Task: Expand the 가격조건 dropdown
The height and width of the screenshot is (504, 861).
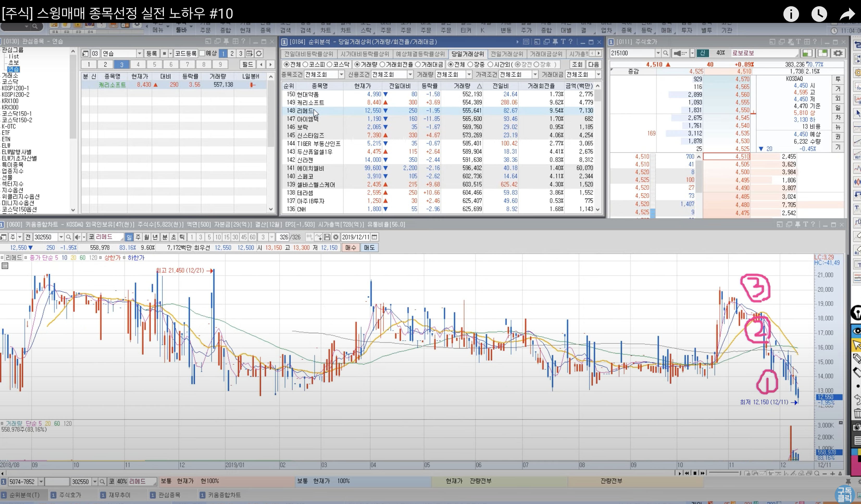Action: pyautogui.click(x=535, y=74)
